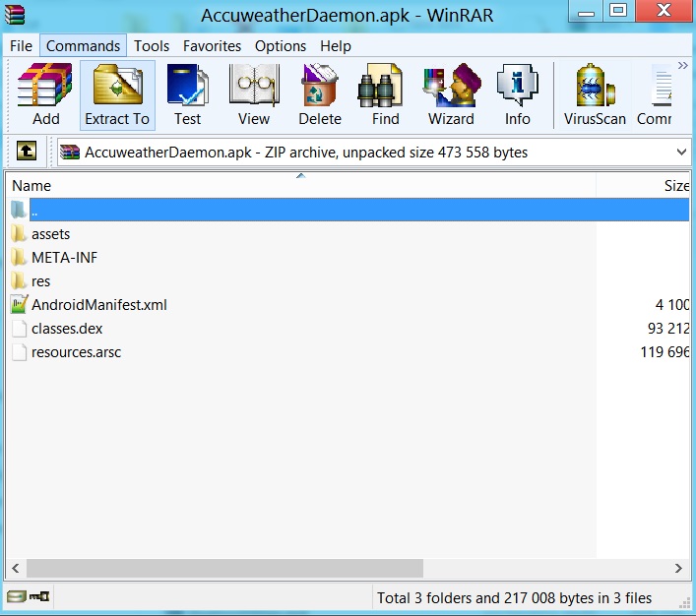Click the parent folder icon in the list
This screenshot has height=616, width=696.
(x=19, y=210)
